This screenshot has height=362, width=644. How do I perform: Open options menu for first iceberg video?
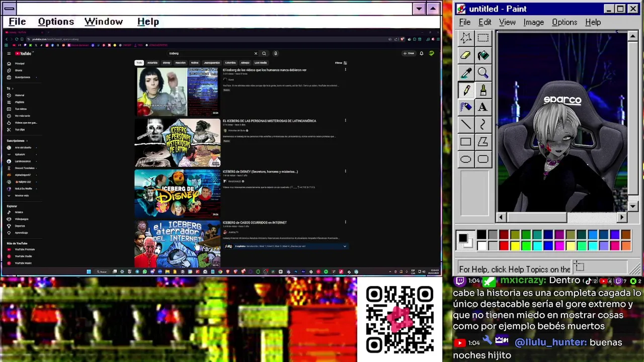point(345,70)
